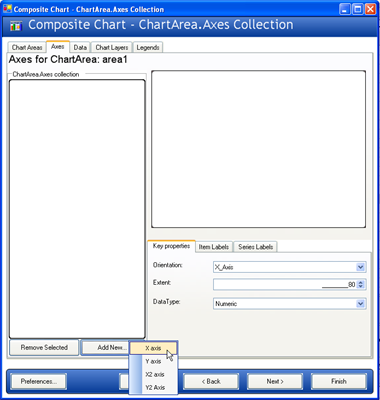Switch to the Data tab
Image resolution: width=380 pixels, height=400 pixels.
coord(80,48)
